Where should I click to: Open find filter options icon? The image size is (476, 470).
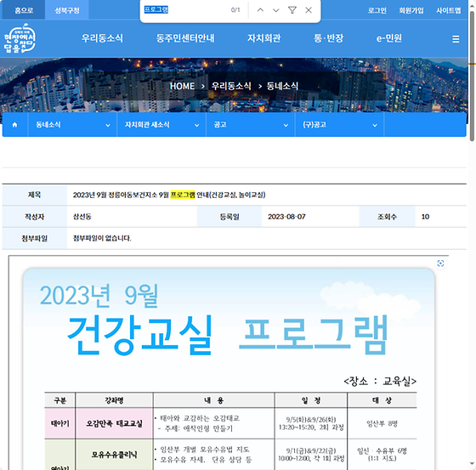(292, 10)
